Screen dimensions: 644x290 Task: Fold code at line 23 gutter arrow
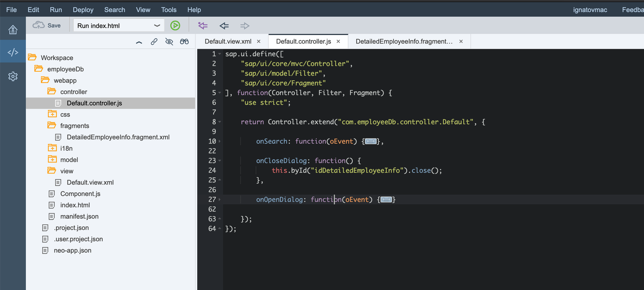(220, 161)
